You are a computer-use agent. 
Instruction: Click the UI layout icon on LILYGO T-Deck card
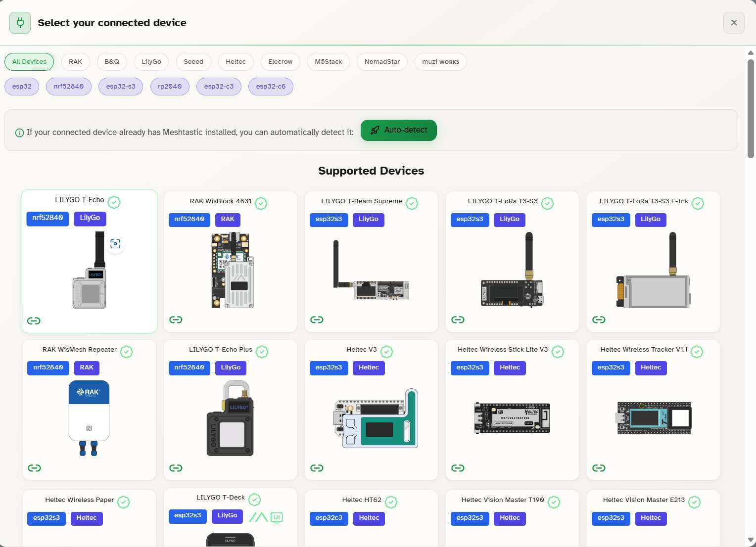click(277, 517)
